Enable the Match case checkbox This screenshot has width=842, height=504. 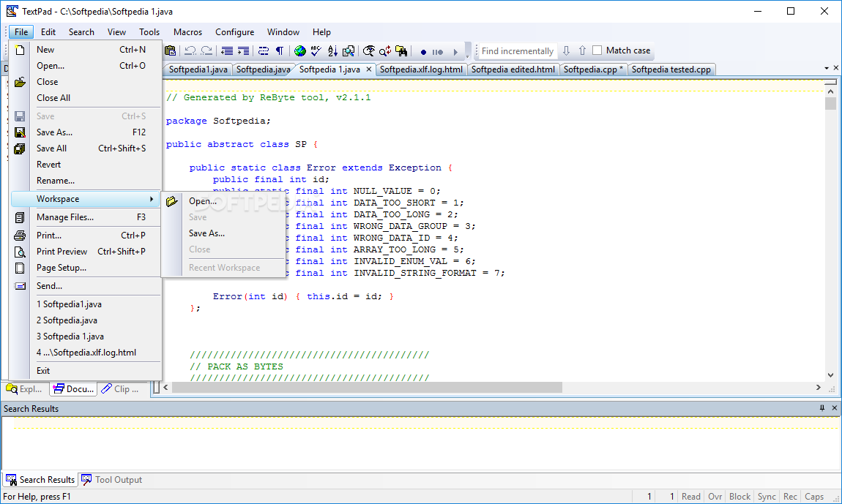(x=597, y=50)
